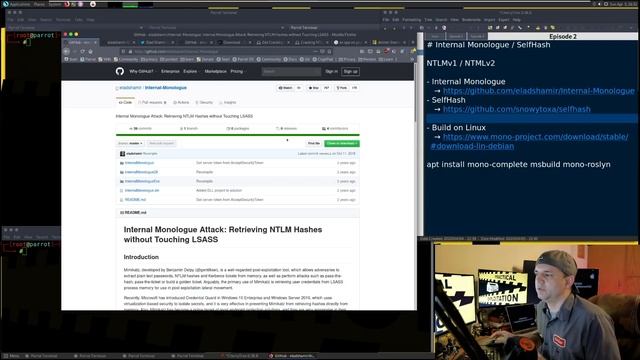This screenshot has width=640, height=360.
Task: Expand the Pricing menu on GitHub
Action: [x=237, y=71]
